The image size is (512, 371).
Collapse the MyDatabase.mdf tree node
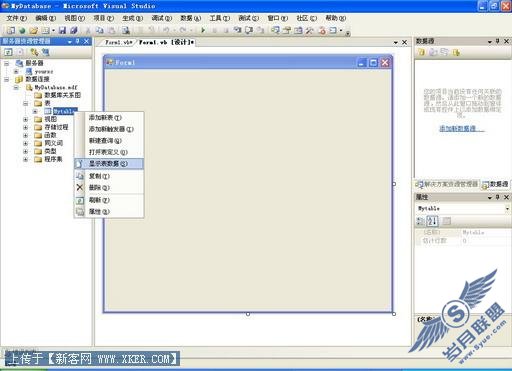(x=16, y=87)
